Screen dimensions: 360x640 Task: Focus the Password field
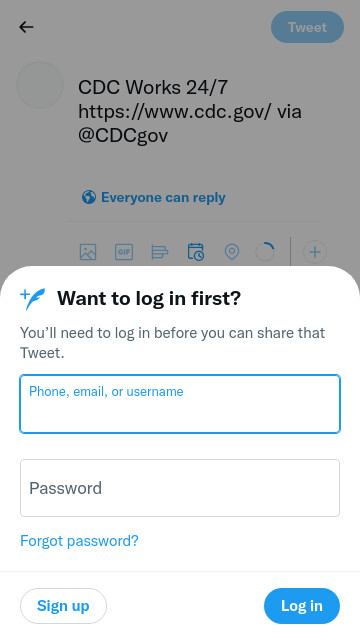coord(180,488)
